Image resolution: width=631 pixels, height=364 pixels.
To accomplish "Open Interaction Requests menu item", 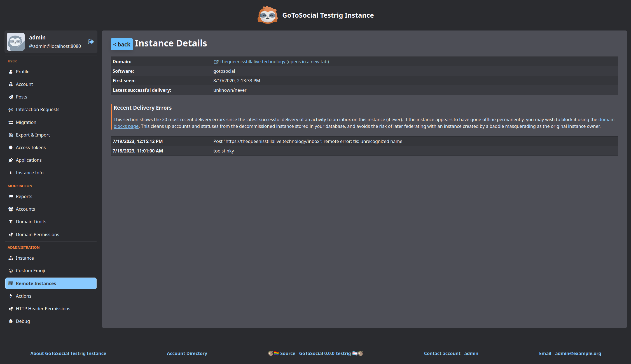I will pos(38,109).
